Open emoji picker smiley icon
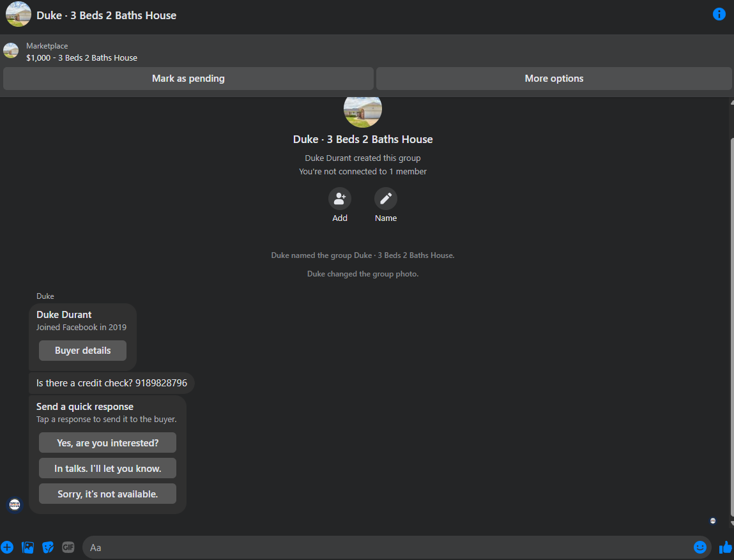This screenshot has height=560, width=734. [700, 547]
